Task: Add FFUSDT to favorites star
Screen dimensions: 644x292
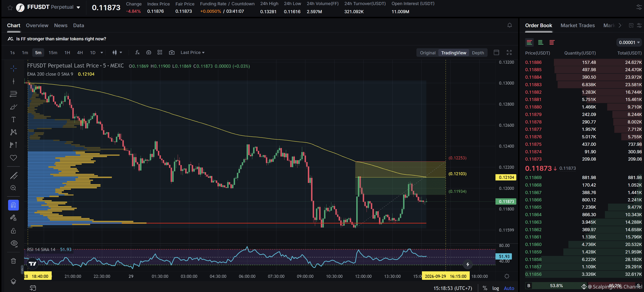Action: pyautogui.click(x=10, y=8)
